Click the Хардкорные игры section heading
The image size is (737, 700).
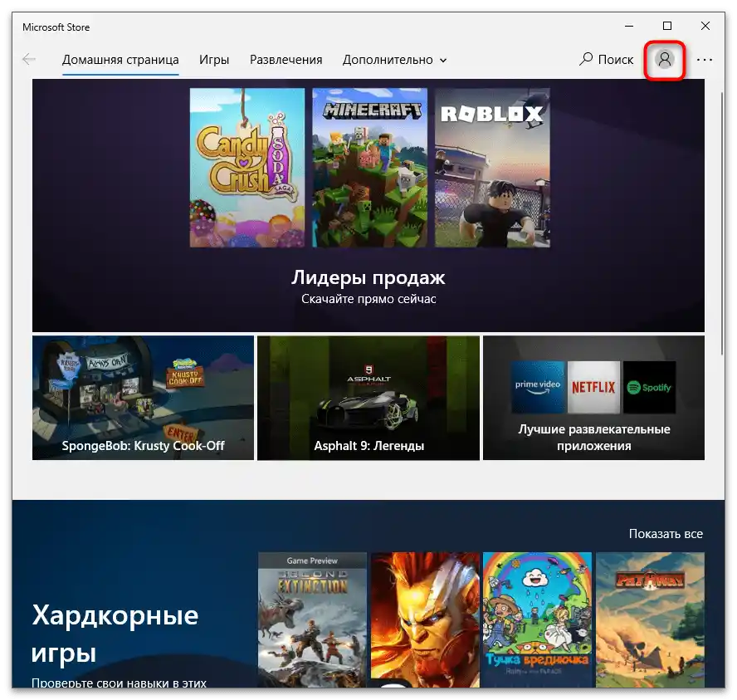click(x=115, y=634)
